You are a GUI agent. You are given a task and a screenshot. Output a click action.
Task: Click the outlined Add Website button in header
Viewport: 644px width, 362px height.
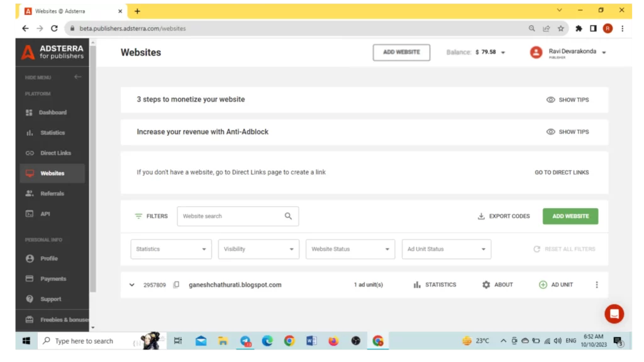(401, 53)
